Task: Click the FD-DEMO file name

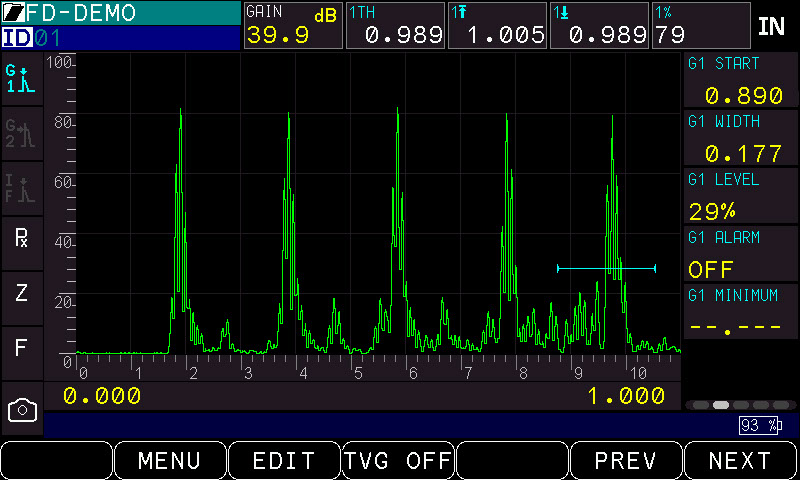Action: 82,12
